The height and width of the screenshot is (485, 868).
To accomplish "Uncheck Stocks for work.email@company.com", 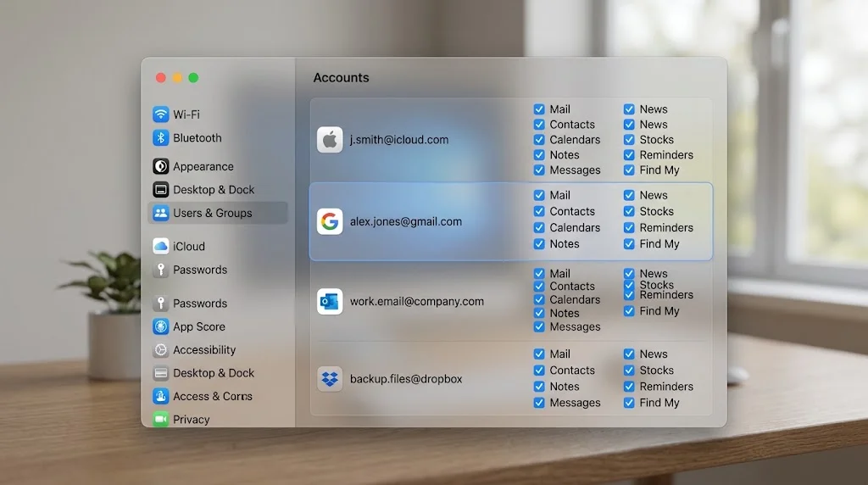I will [629, 285].
